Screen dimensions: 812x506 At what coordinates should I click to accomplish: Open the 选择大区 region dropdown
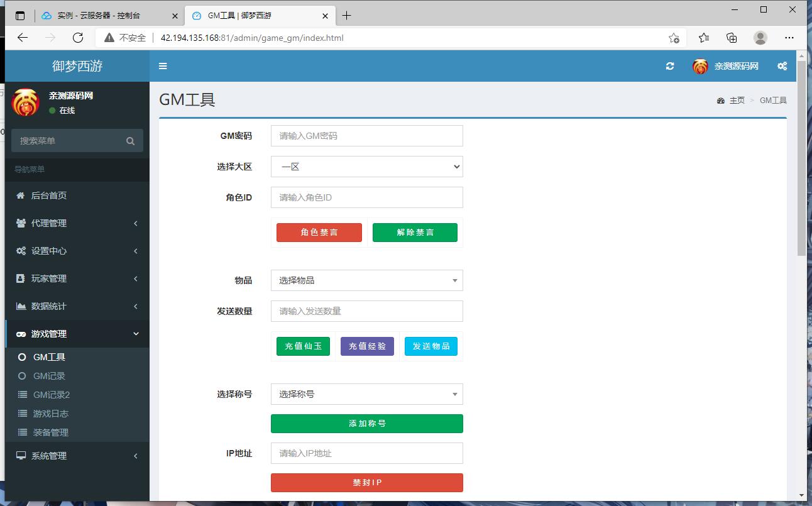[366, 166]
